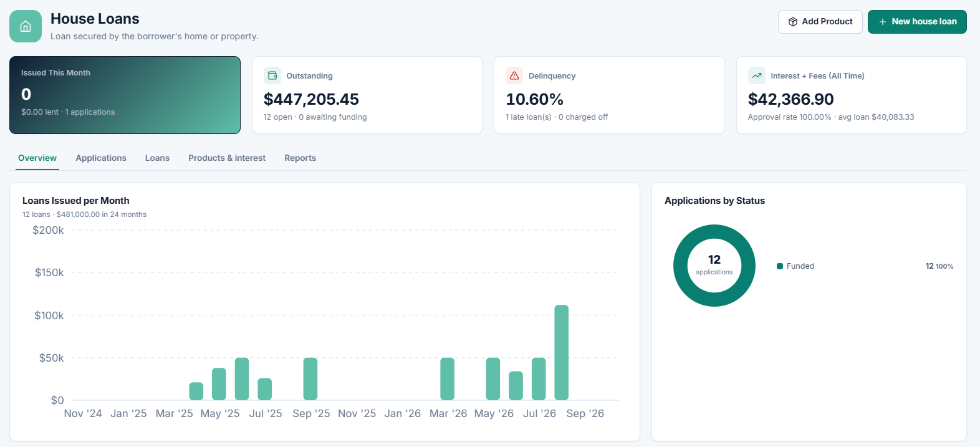Click the '12 loans · $481,000.00 in 24 months' subtitle

coord(84,214)
